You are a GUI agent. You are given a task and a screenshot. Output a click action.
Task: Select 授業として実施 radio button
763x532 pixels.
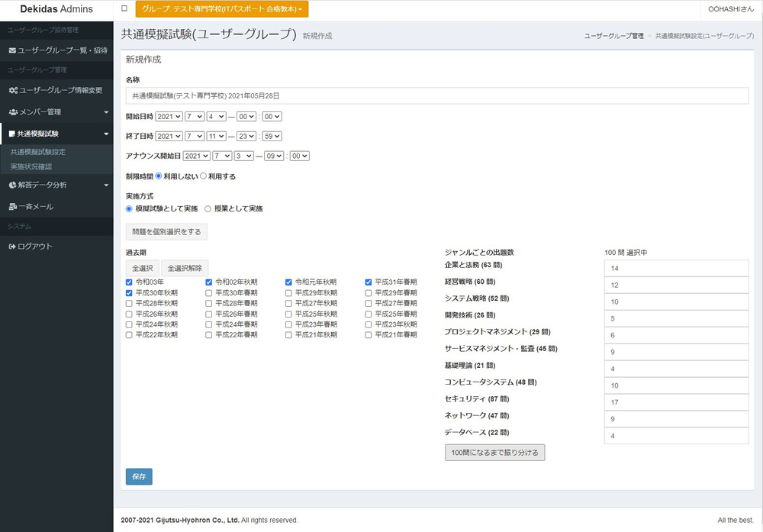[x=208, y=209]
